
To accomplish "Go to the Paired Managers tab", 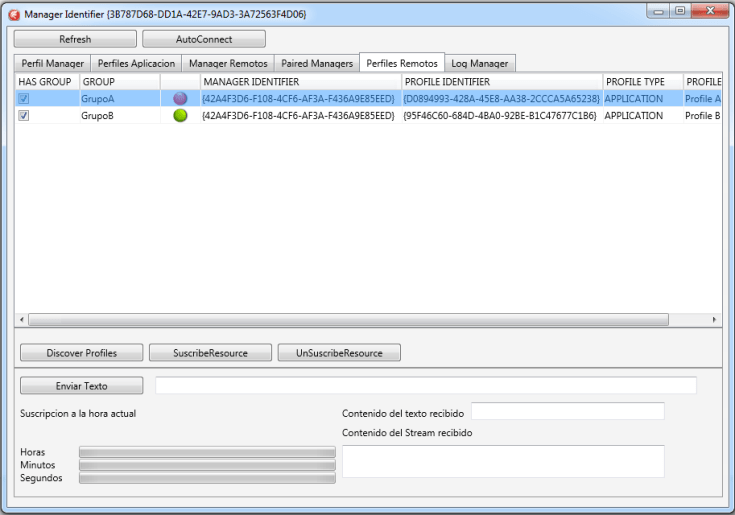I will [x=317, y=63].
